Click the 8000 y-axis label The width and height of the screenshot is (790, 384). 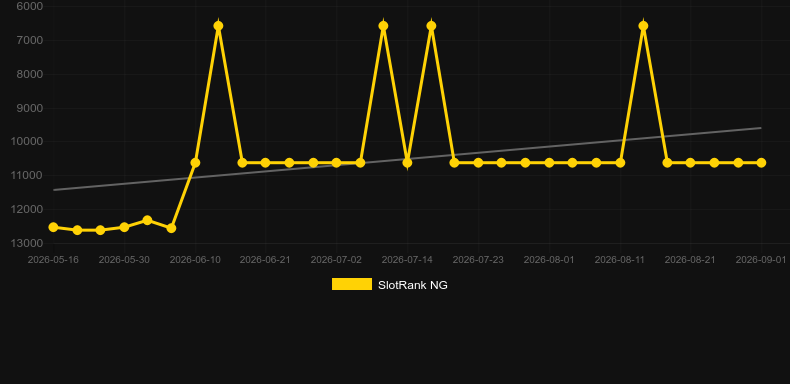29,74
